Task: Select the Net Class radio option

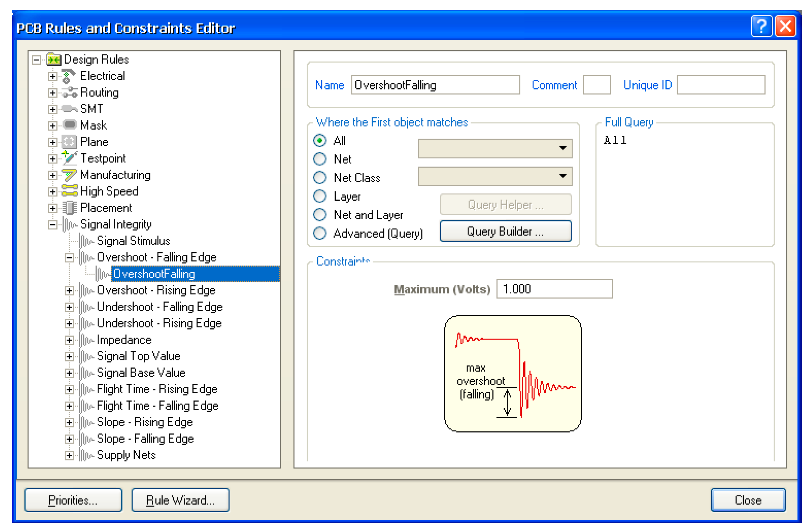Action: [x=320, y=177]
